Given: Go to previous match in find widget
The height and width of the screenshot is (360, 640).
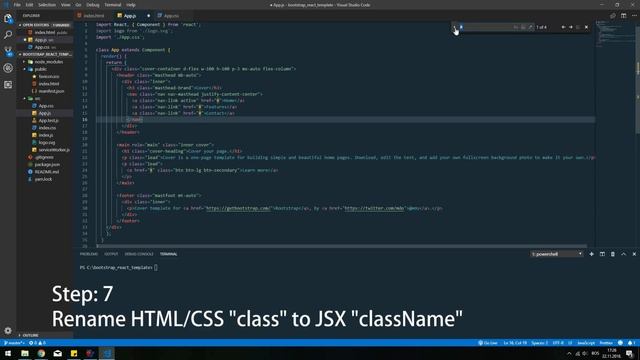Looking at the screenshot, I should click(x=563, y=27).
